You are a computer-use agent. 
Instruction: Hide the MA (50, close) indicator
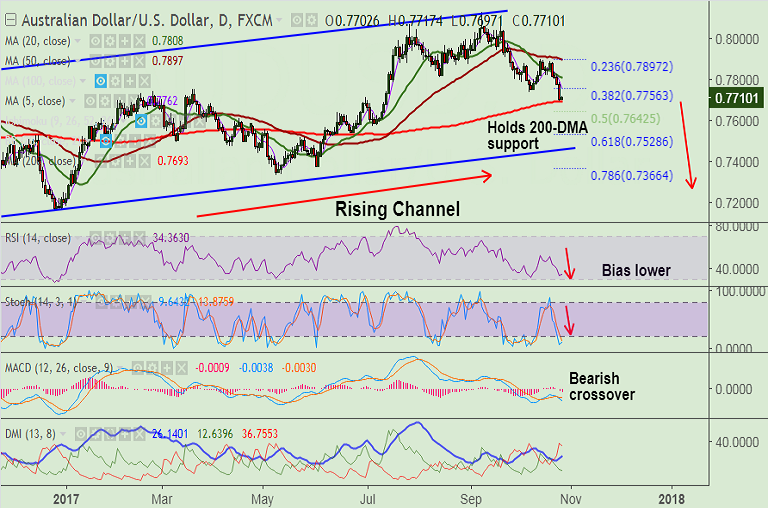pyautogui.click(x=96, y=61)
